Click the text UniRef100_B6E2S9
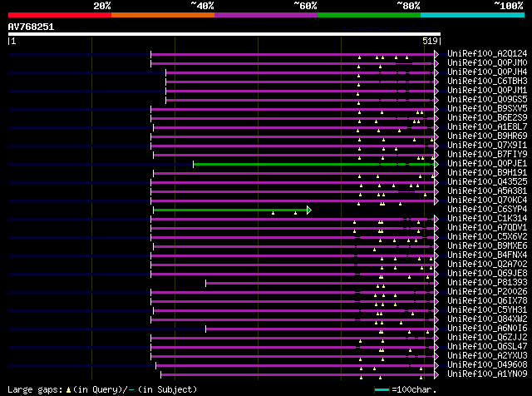This screenshot has height=396, width=532. 487,118
